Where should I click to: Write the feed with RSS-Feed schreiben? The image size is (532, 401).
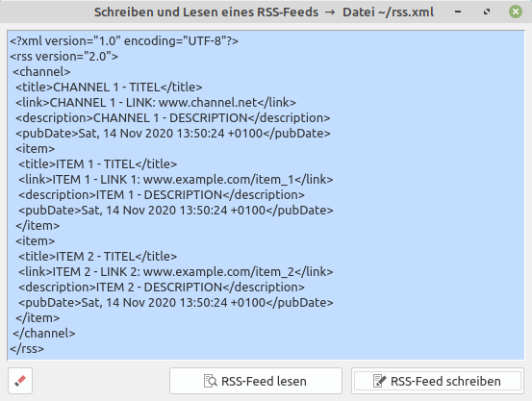(438, 381)
